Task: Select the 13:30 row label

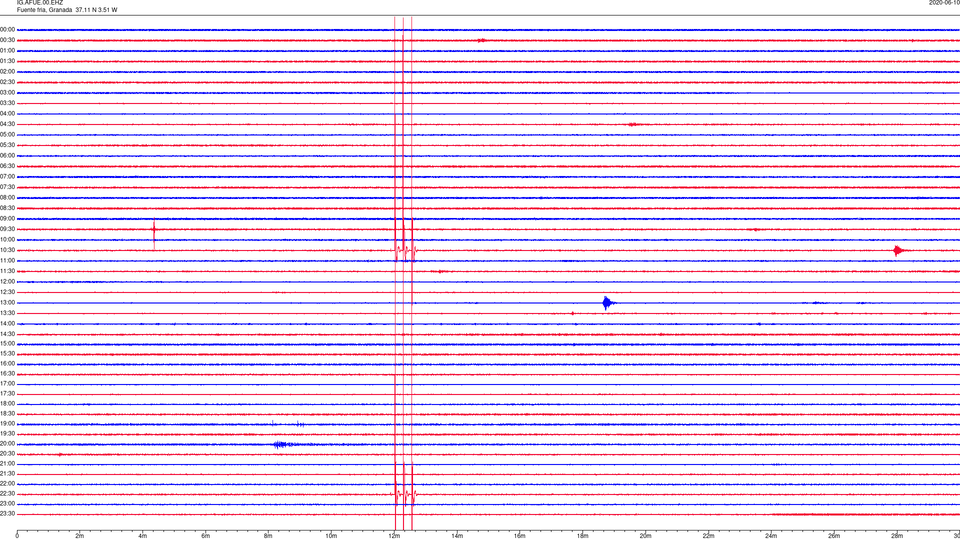Action: 8,313
